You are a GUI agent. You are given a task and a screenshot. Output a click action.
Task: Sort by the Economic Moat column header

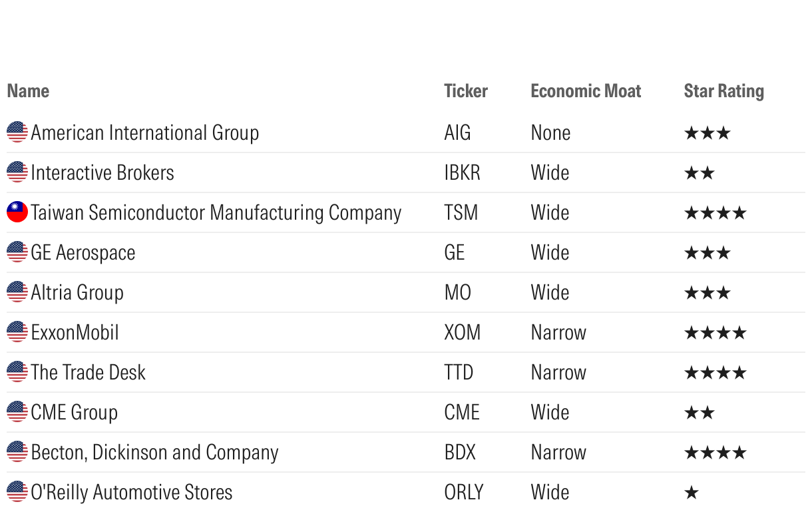(x=586, y=91)
